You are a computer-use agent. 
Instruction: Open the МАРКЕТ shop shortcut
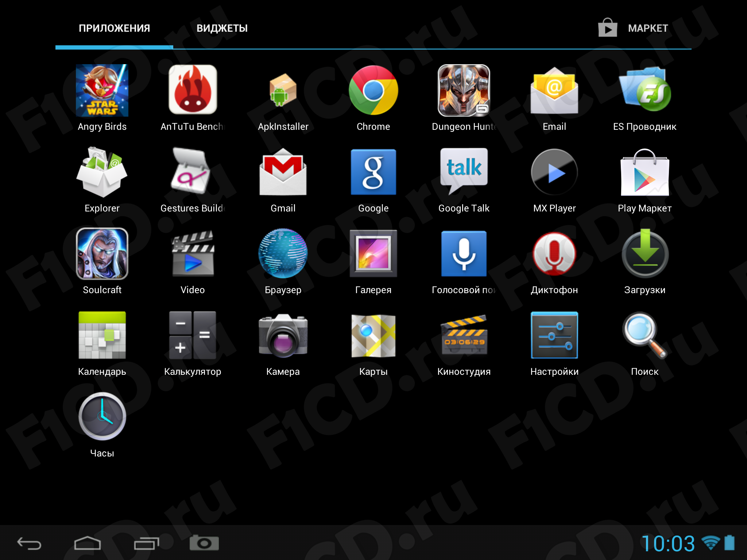(633, 28)
